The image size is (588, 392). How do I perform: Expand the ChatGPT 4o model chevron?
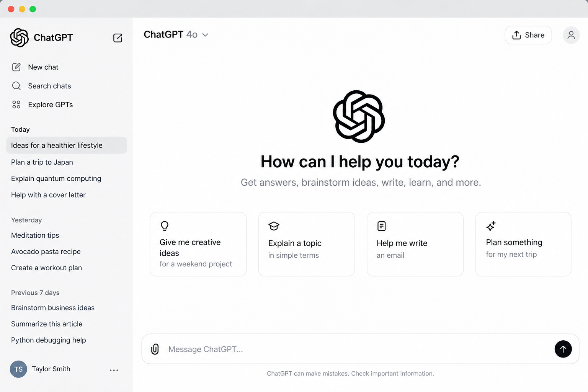pos(206,35)
